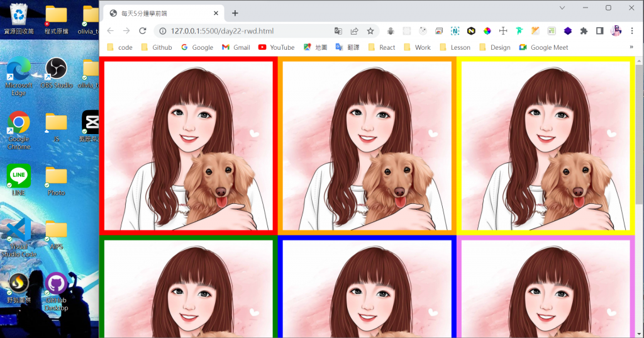This screenshot has height=338, width=644.
Task: Open the tab search dropdown arrow
Action: tap(562, 8)
